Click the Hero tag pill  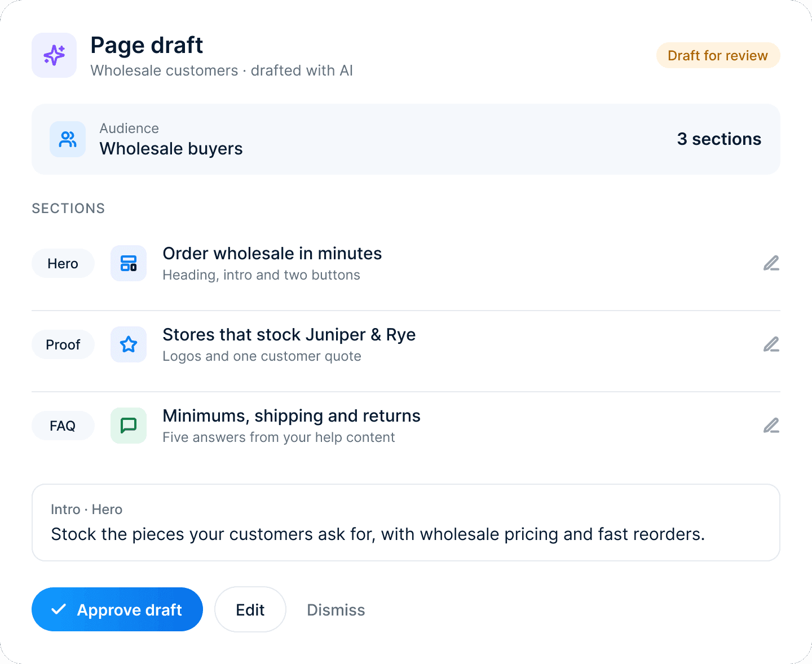pos(63,263)
